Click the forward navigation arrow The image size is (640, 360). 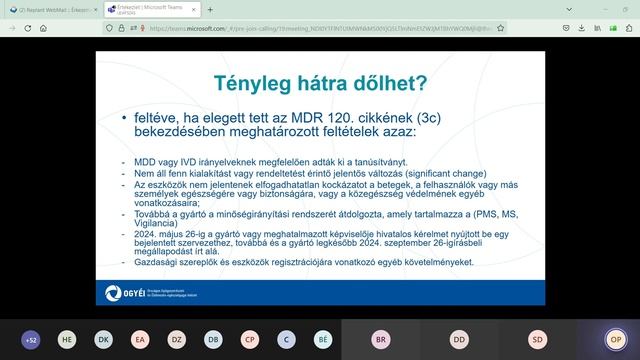click(x=12, y=28)
